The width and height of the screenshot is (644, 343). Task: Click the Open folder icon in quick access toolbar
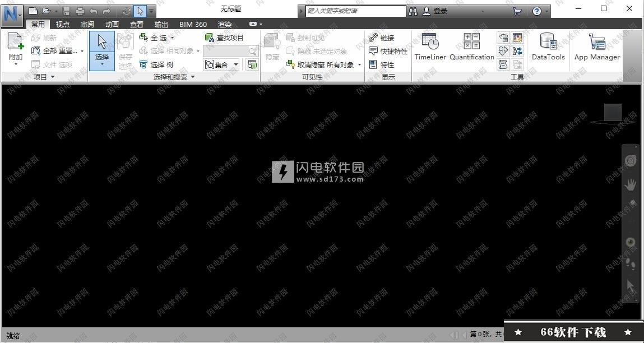click(46, 11)
